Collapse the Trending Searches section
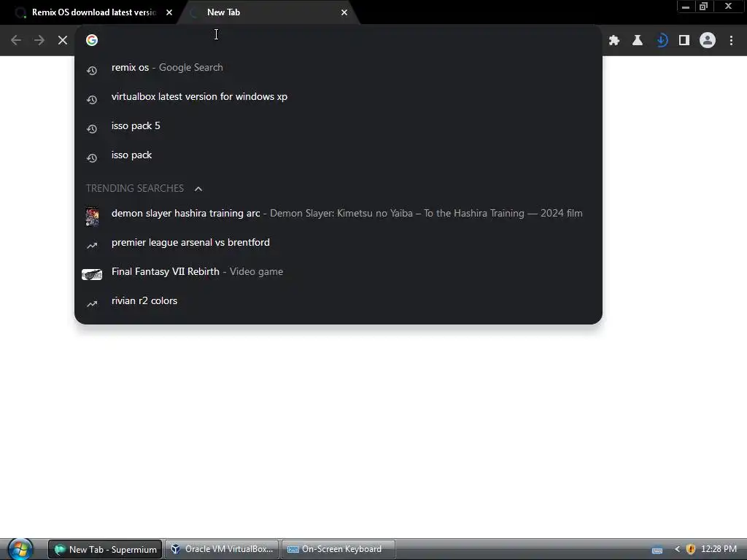Screen dimensions: 747x560 click(198, 189)
